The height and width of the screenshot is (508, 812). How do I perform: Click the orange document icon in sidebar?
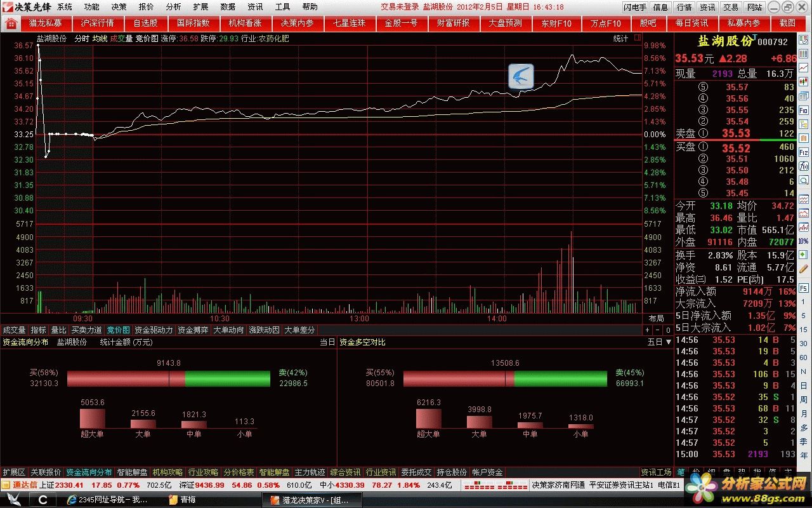coord(804,137)
